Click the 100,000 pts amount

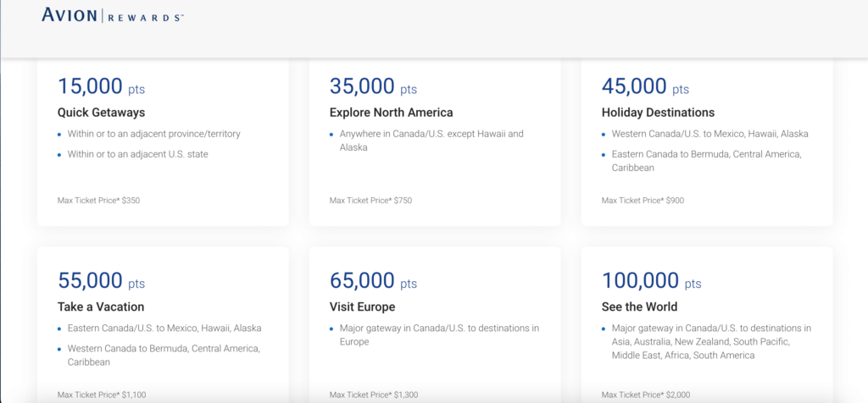651,281
